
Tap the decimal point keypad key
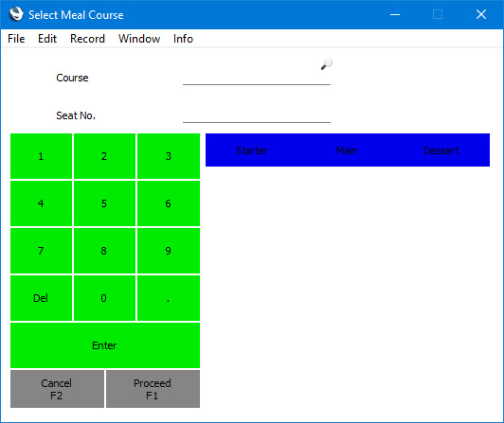click(169, 298)
